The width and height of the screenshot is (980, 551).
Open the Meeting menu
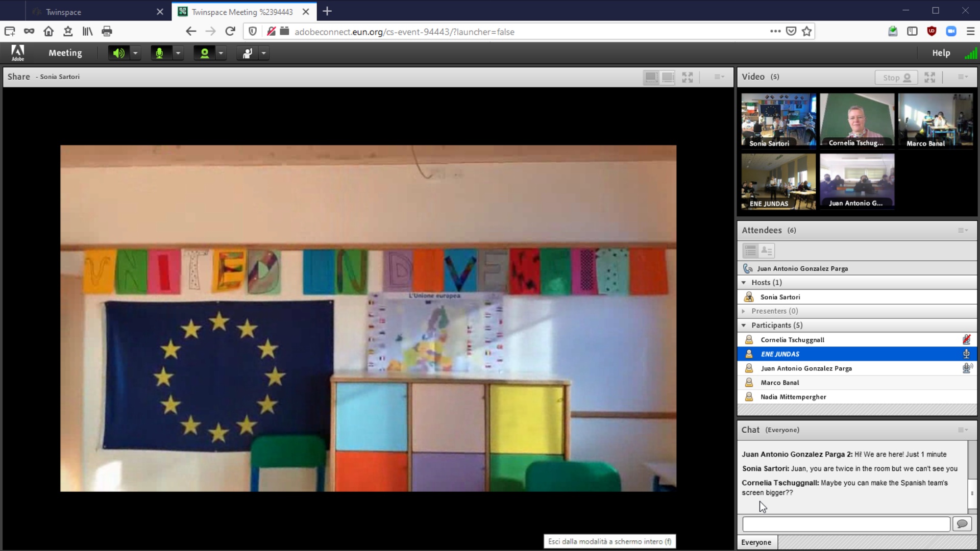click(x=65, y=53)
